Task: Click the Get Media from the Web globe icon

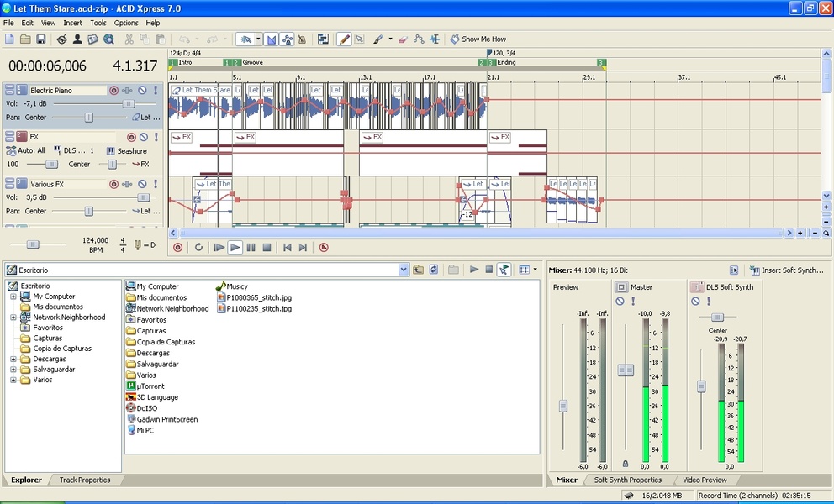Action: coord(108,39)
